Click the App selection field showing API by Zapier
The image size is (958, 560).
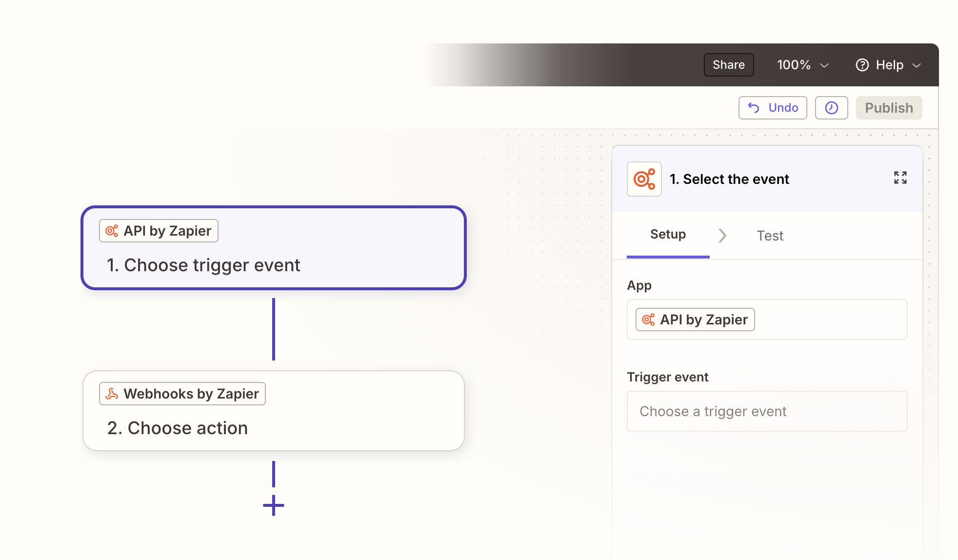(767, 320)
